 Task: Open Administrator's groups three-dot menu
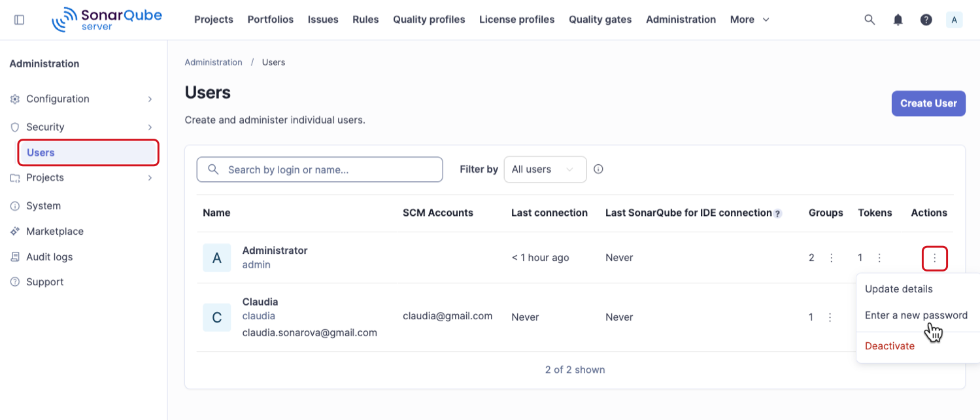coord(832,258)
